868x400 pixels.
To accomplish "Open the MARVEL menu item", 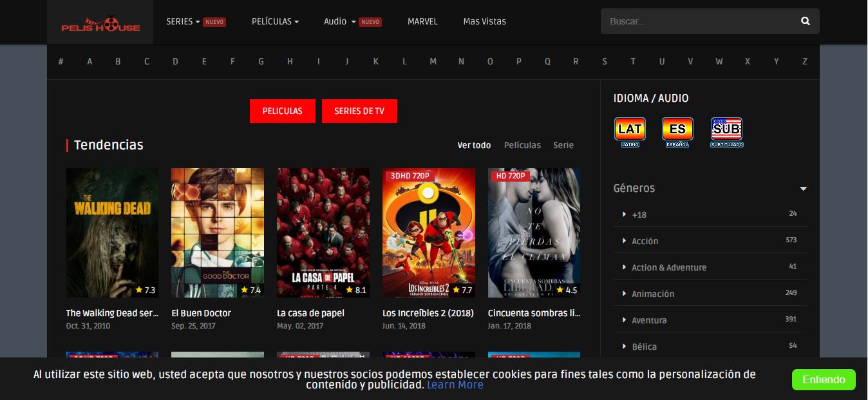I will click(x=422, y=21).
